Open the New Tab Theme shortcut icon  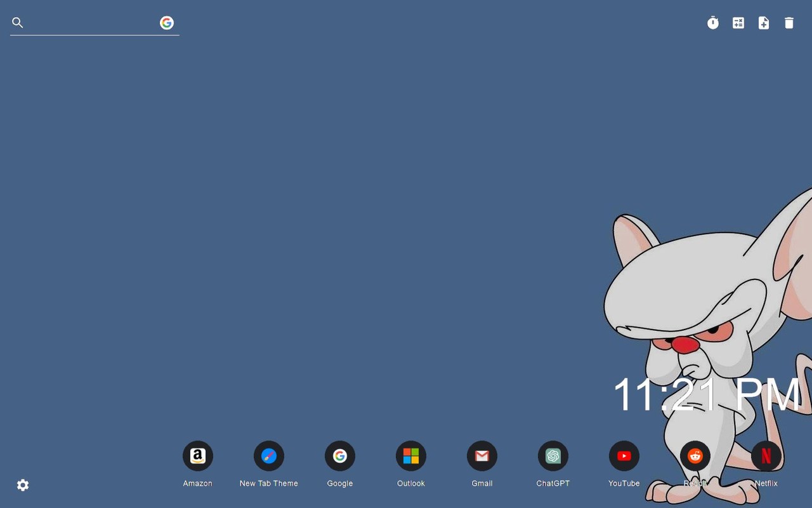(269, 456)
